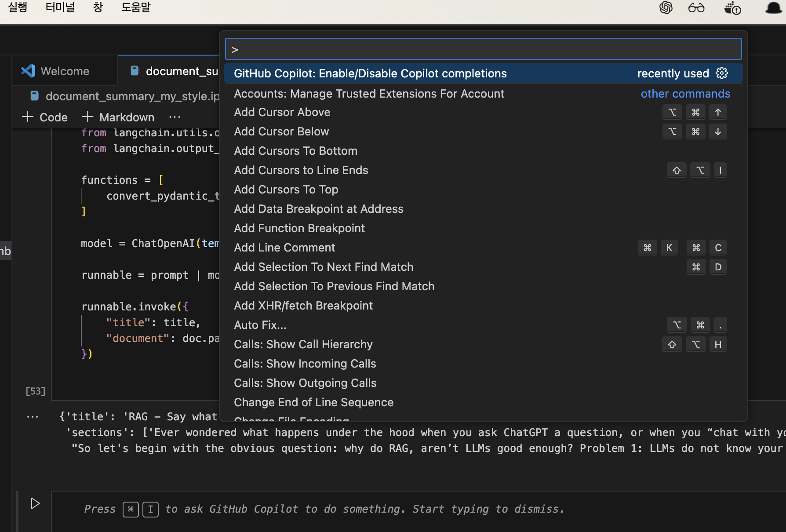Choose Add Cursors to Line Ends
Image resolution: width=786 pixels, height=532 pixels.
484,170
